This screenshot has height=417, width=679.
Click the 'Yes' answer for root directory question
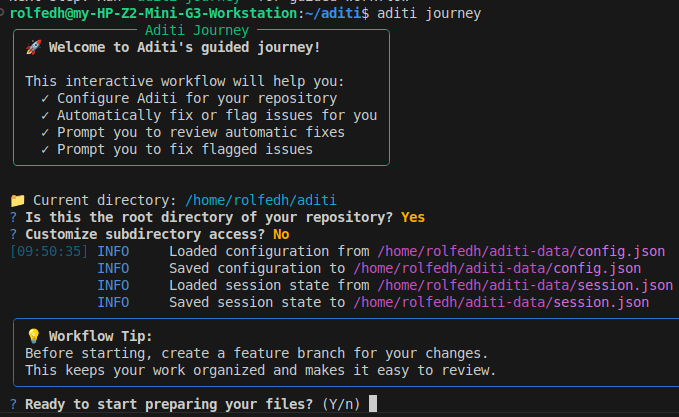413,217
